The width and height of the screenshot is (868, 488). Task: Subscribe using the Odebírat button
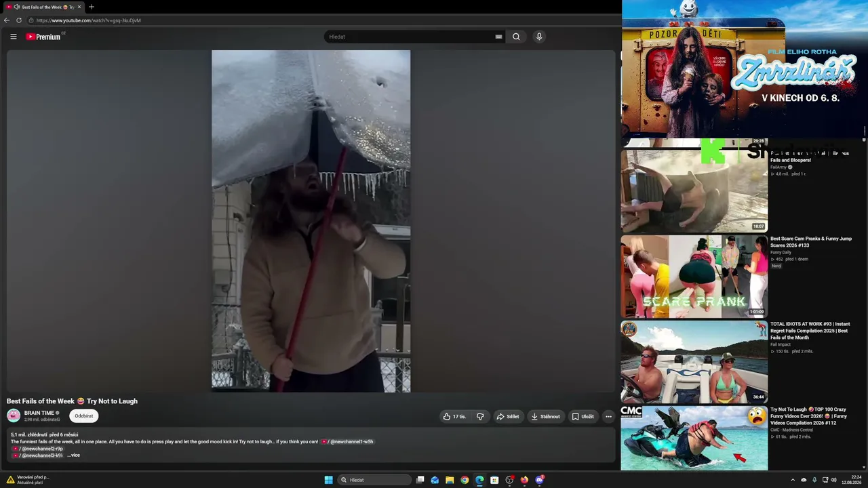click(84, 416)
